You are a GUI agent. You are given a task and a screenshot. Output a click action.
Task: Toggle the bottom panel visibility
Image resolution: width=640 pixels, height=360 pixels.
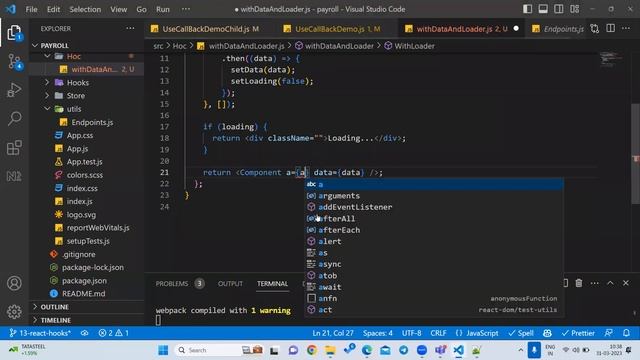543,9
